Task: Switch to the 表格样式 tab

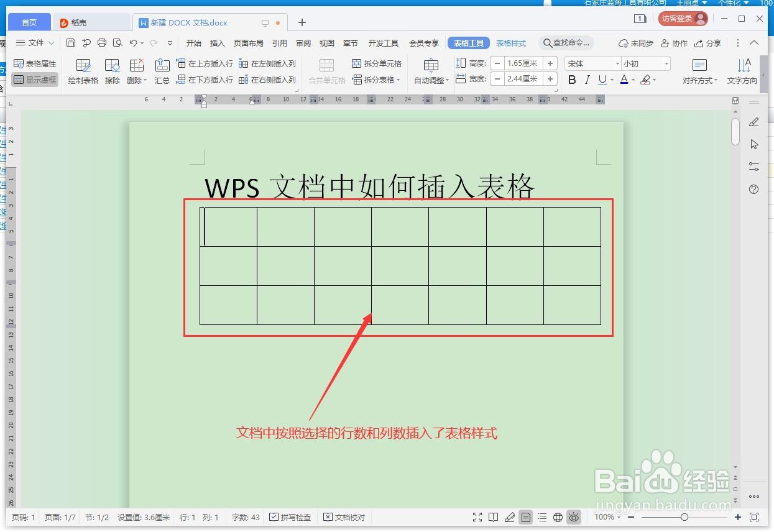Action: pyautogui.click(x=511, y=43)
